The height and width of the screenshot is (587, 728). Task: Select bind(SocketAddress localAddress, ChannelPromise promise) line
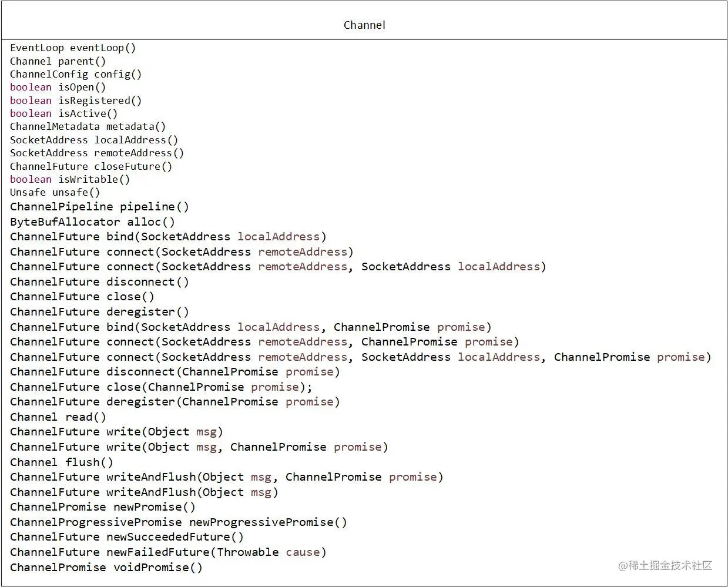251,327
